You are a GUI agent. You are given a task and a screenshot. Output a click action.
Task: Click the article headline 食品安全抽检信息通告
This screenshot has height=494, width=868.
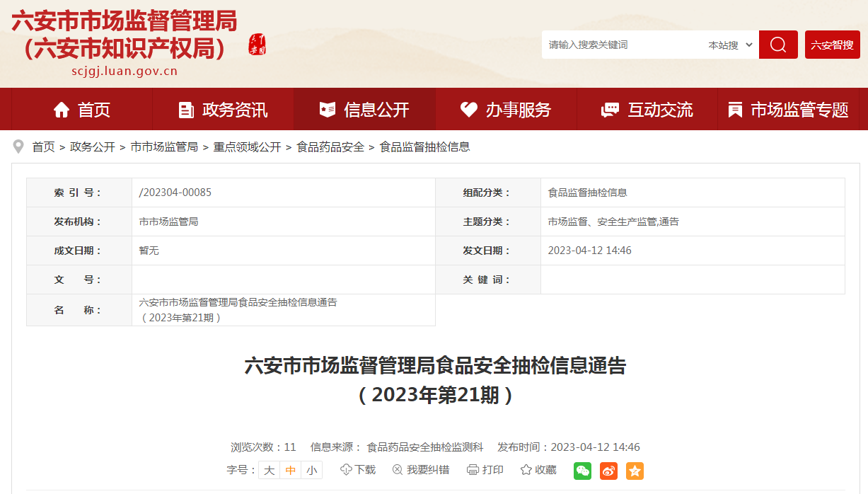coord(435,379)
